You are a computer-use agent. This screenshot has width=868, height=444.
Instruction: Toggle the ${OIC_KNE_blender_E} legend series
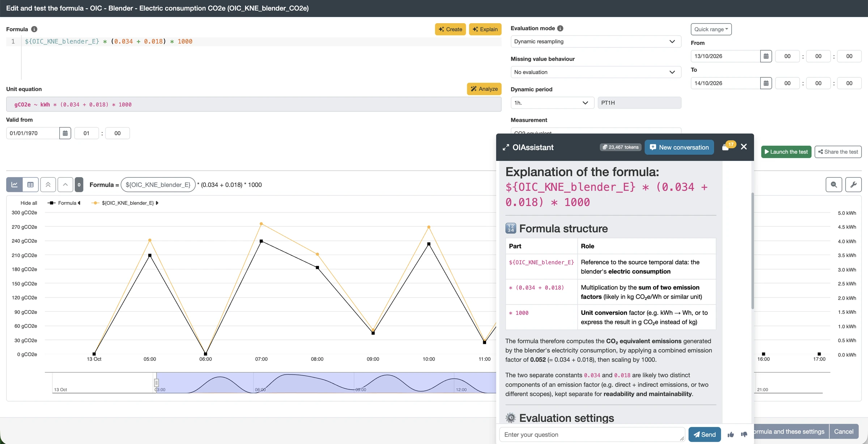coord(125,203)
